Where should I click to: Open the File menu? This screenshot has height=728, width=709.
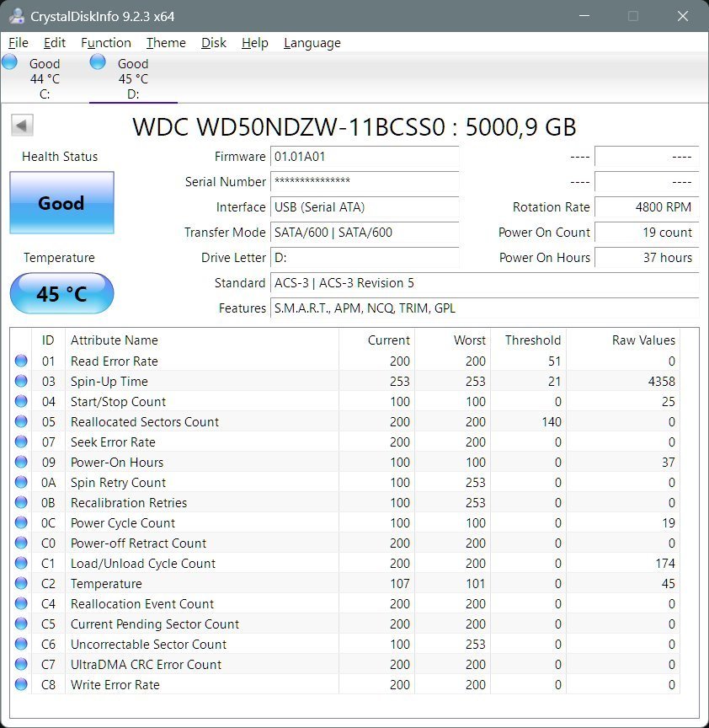pos(18,43)
